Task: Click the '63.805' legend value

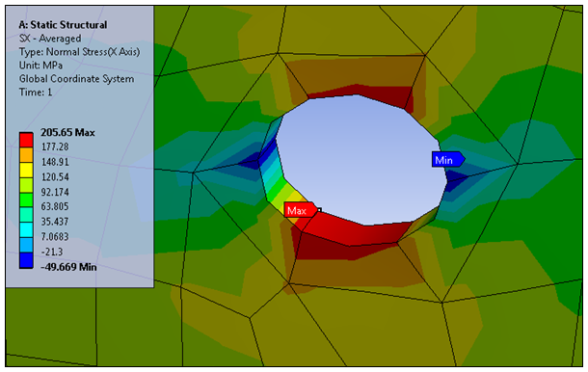Action: click(55, 206)
